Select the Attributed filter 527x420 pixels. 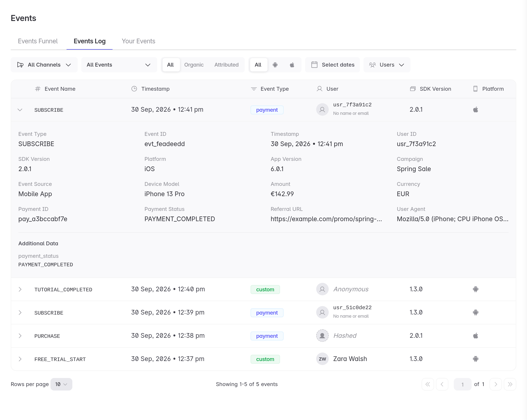226,65
